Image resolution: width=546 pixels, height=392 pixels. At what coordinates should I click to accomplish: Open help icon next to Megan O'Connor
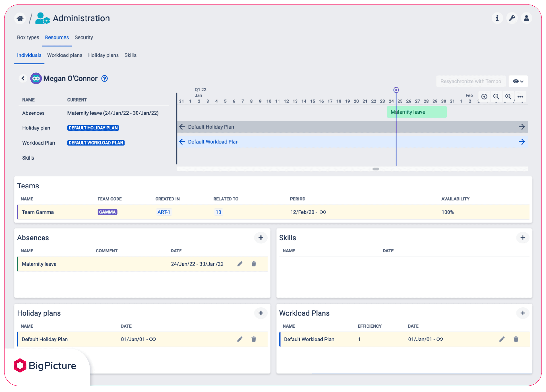[105, 78]
